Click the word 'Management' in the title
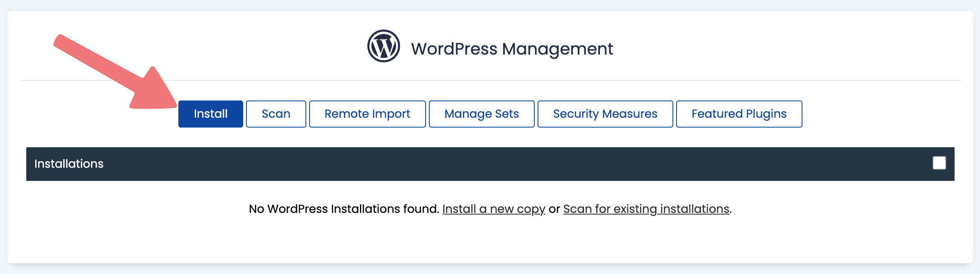980x274 pixels. 558,50
